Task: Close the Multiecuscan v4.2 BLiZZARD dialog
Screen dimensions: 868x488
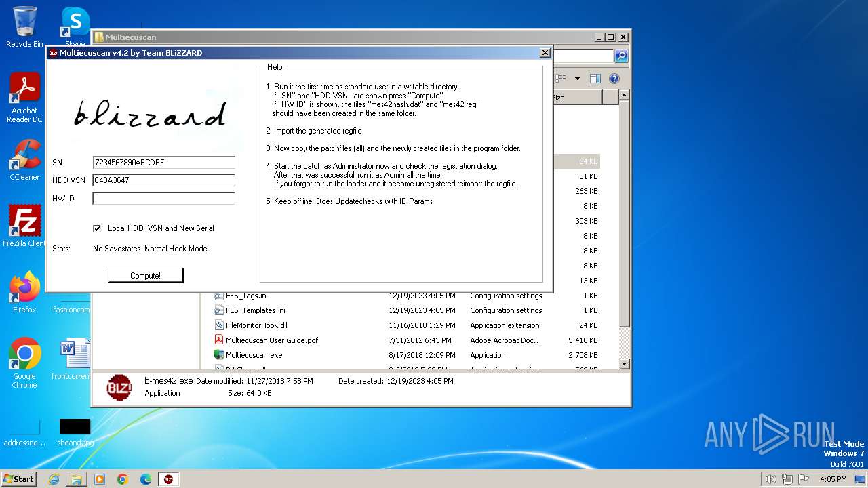Action: (545, 52)
